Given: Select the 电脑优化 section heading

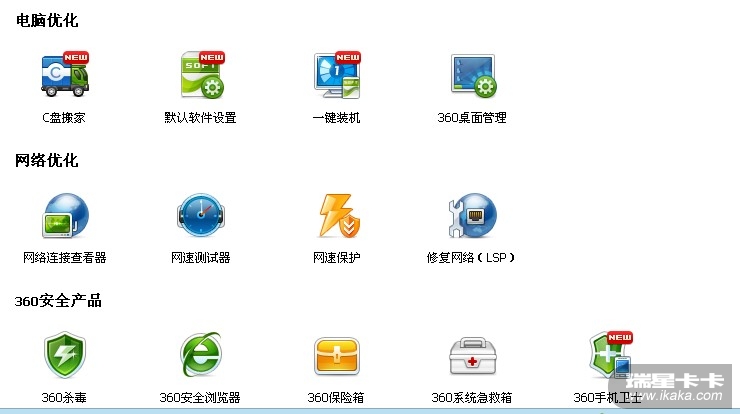Looking at the screenshot, I should [47, 20].
